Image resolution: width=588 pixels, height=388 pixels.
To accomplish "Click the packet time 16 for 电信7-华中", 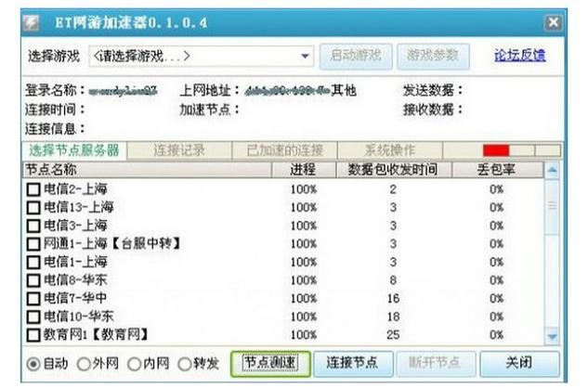I will click(x=393, y=298).
